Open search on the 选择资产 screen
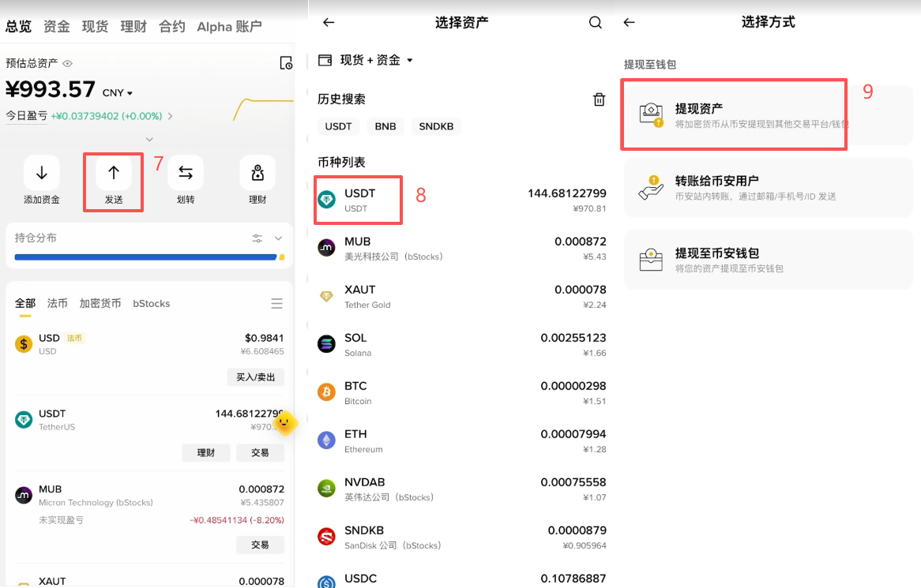921x588 pixels. (x=595, y=22)
